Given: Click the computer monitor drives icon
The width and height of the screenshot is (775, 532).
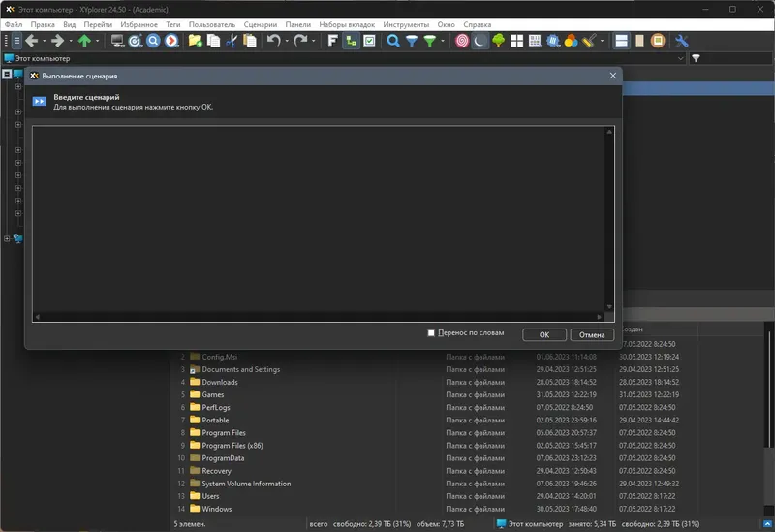Looking at the screenshot, I should click(x=117, y=41).
